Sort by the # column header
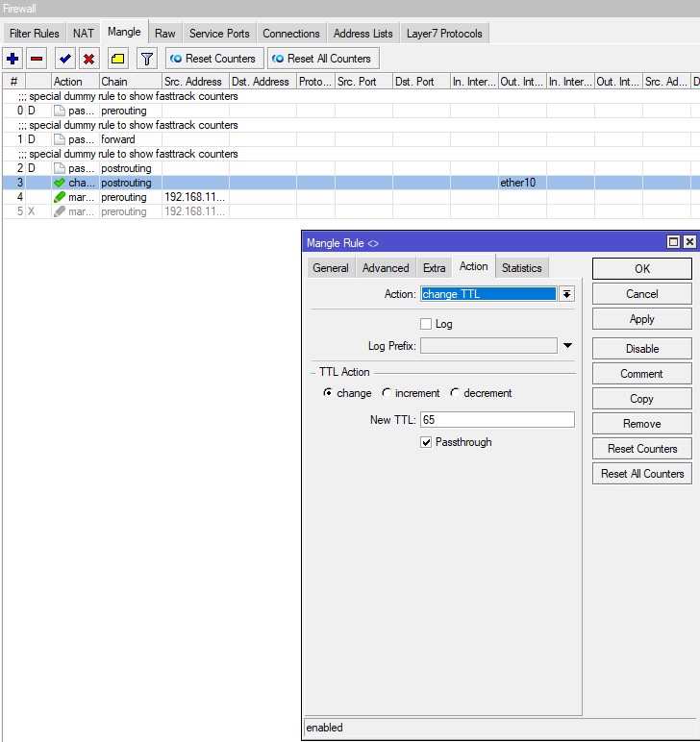Screen dimensions: 700x742 (x=13, y=82)
